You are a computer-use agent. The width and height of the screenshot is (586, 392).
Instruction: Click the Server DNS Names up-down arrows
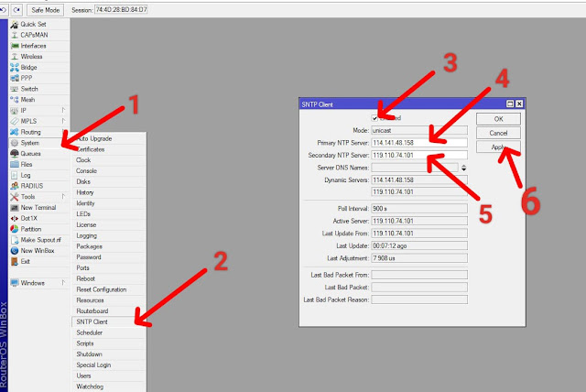[x=464, y=168]
